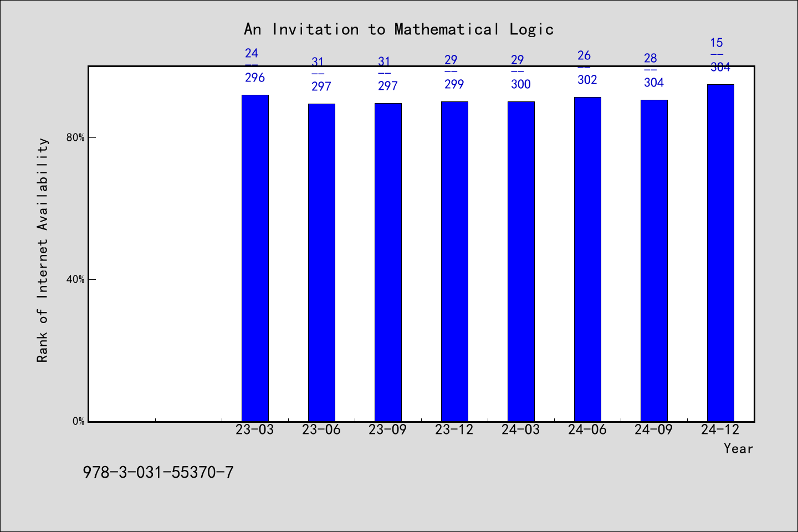This screenshot has height=532, width=798.
Task: Select the blue bar for 23-12
Action: [454, 262]
